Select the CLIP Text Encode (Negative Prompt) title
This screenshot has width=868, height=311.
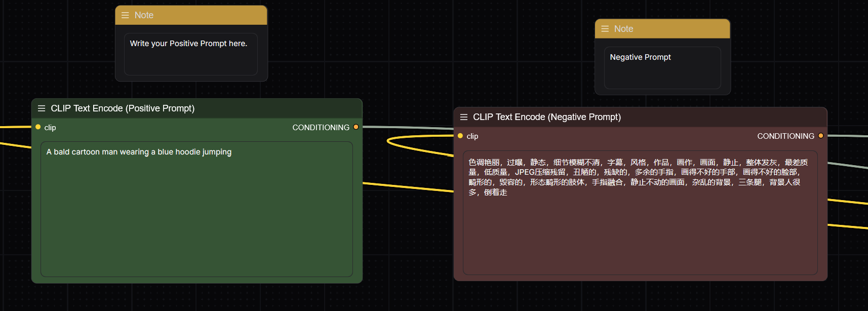click(x=546, y=117)
